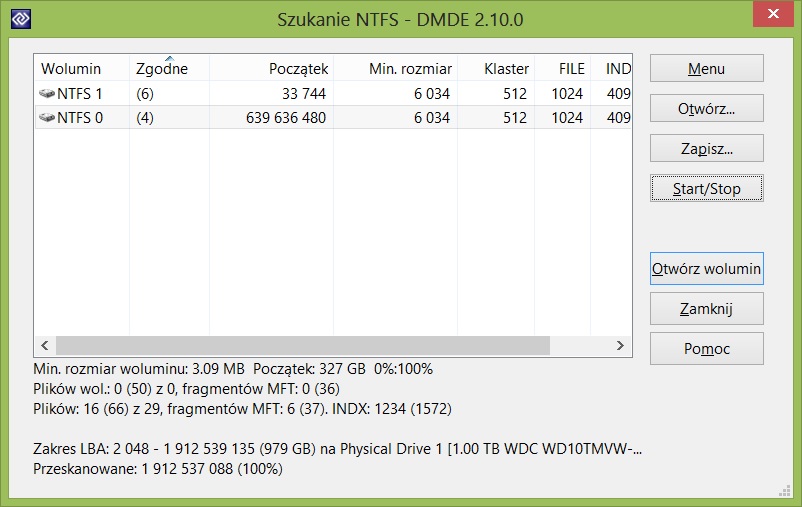Click Otwórz wolumin button
802x507 pixels.
point(706,269)
